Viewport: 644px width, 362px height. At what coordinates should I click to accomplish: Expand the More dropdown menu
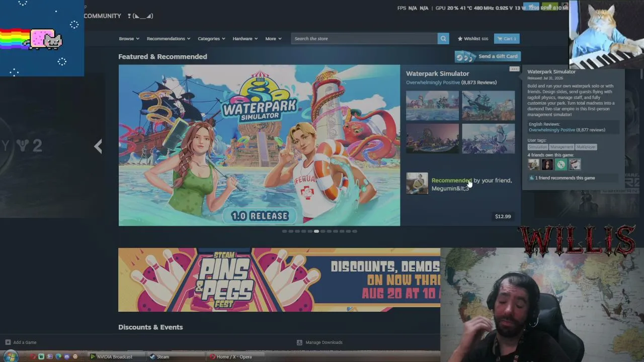click(x=273, y=39)
